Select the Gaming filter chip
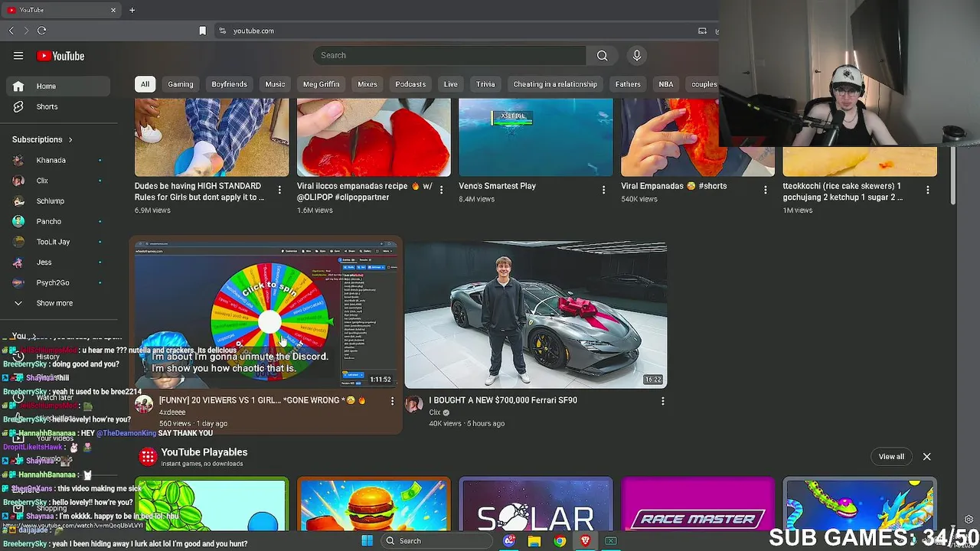The image size is (980, 551). (181, 84)
